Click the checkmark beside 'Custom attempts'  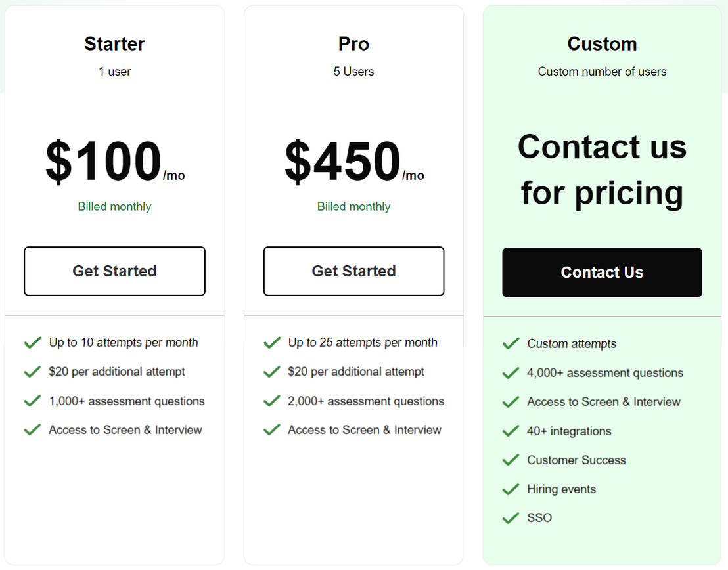511,343
